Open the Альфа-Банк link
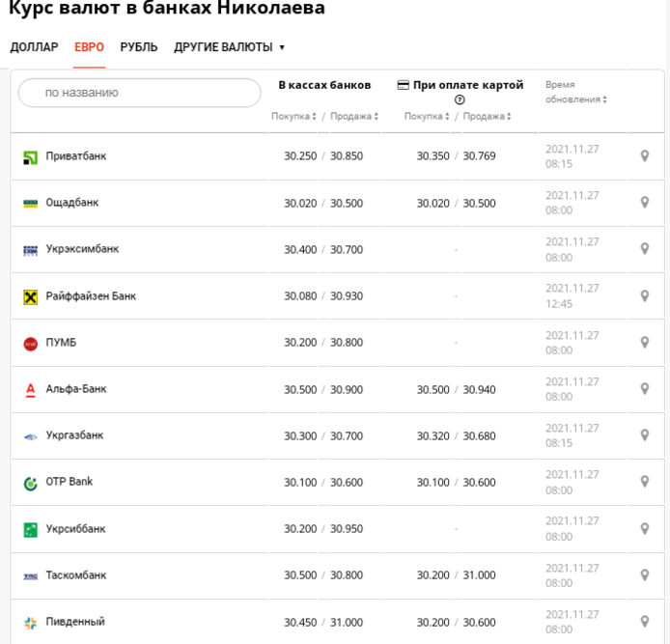Viewport: 670px width, 644px height. (76, 389)
